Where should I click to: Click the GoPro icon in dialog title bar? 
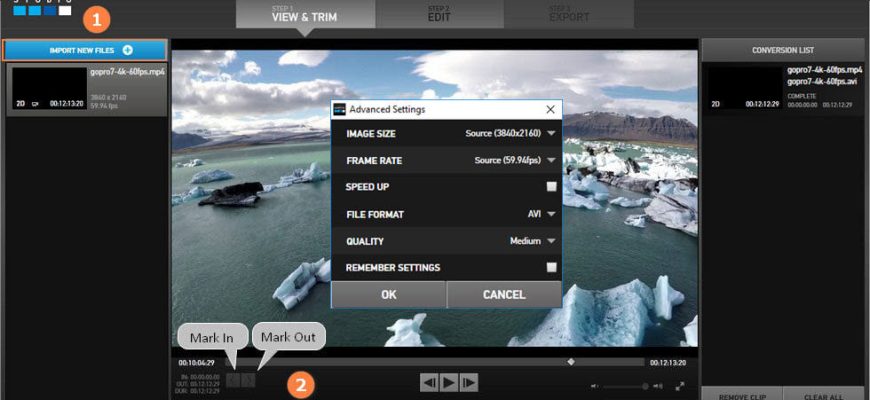(x=339, y=109)
